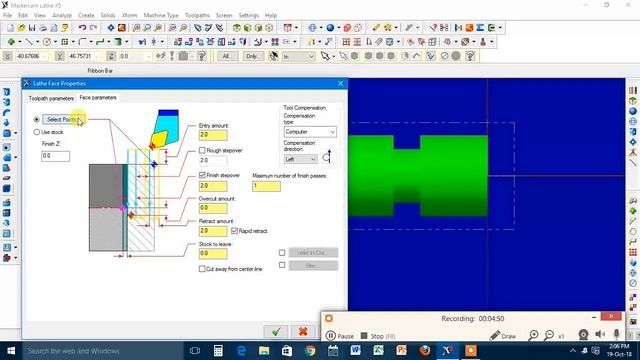Open the Compensation type dropdown
Viewport: 640px width, 360px height.
click(x=310, y=132)
